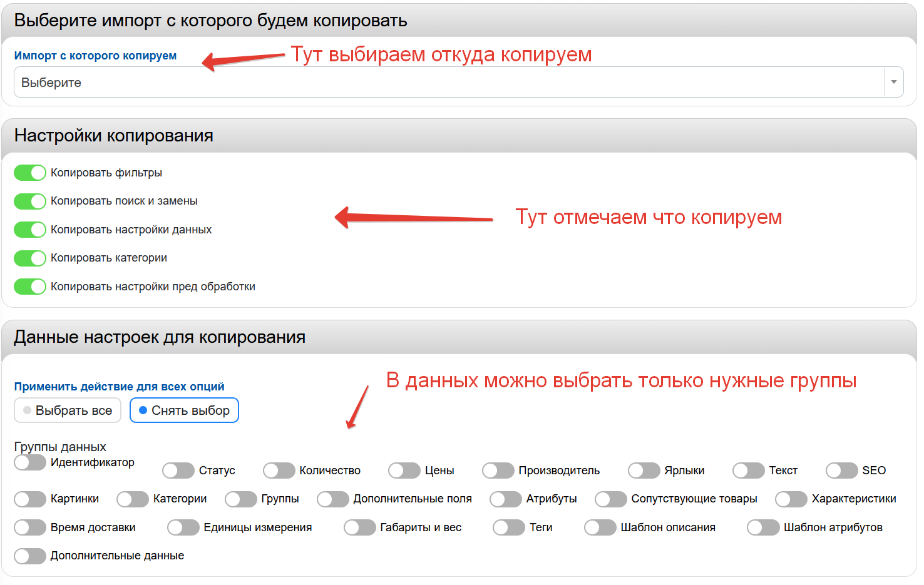924x585 pixels.
Task: Enable the 'Идентификатор' data group
Action: [30, 462]
